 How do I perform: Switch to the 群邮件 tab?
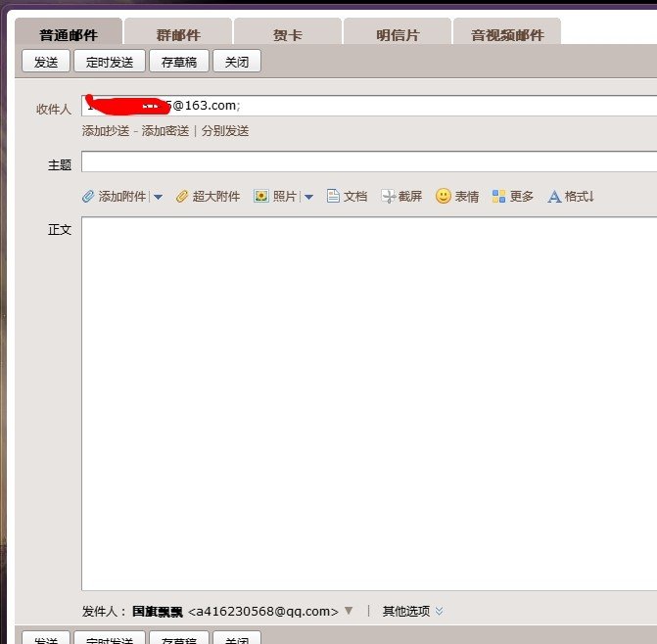pos(178,32)
